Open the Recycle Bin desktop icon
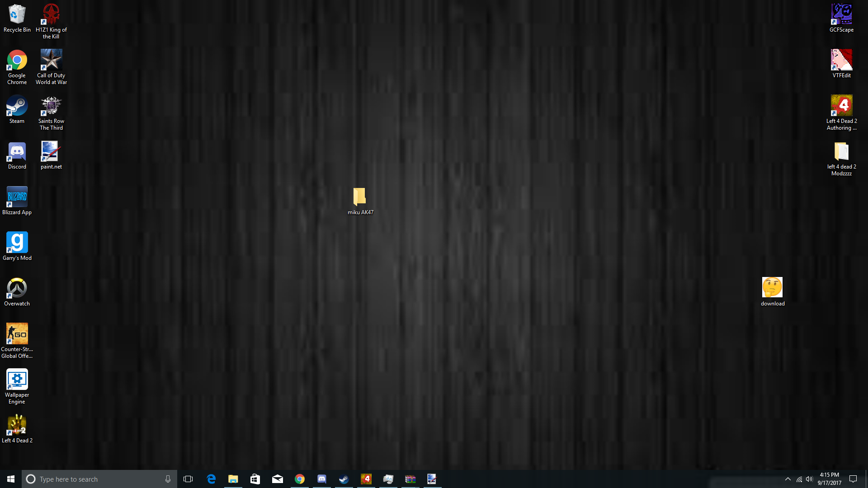Screen dimensions: 868x488 (17, 15)
